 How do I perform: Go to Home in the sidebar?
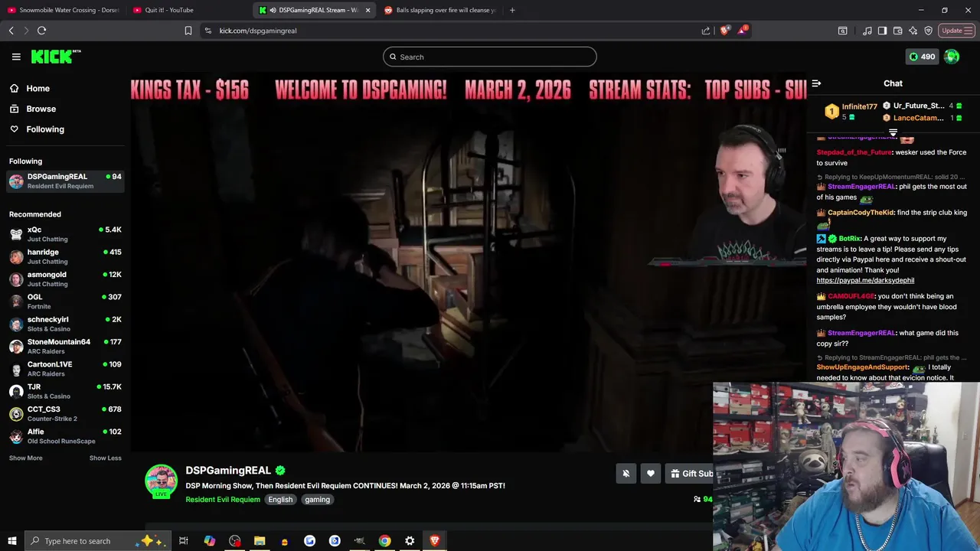38,89
